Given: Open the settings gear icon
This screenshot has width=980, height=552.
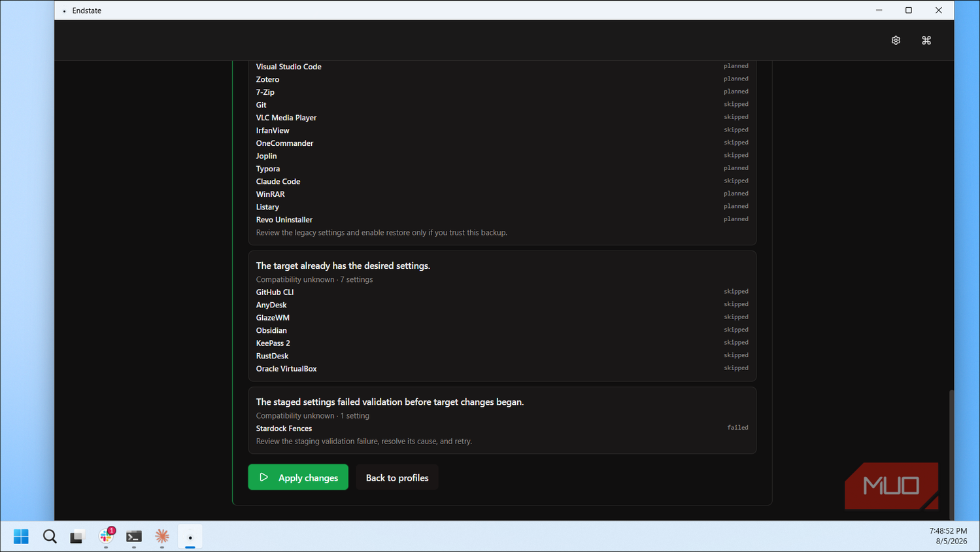Looking at the screenshot, I should pos(896,41).
